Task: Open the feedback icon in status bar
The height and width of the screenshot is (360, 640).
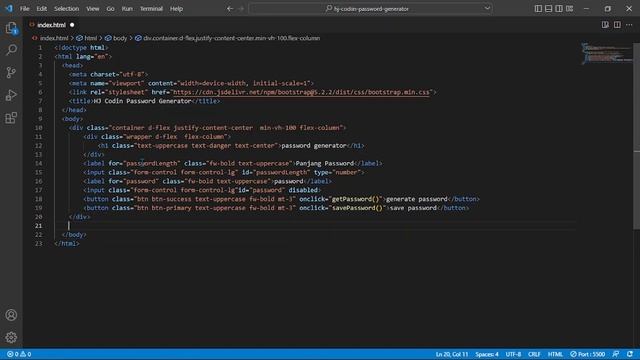Action: (x=616, y=354)
